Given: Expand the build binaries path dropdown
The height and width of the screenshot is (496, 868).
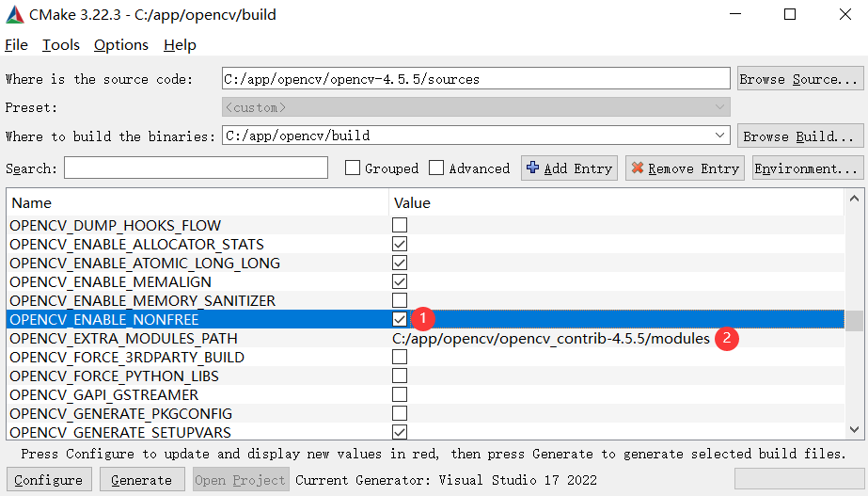Looking at the screenshot, I should tap(719, 136).
